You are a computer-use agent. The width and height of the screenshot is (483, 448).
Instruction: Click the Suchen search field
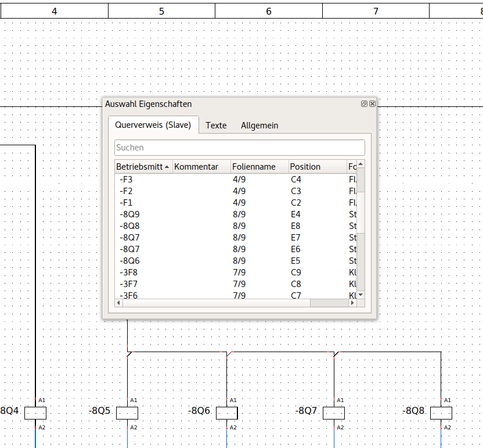click(240, 148)
